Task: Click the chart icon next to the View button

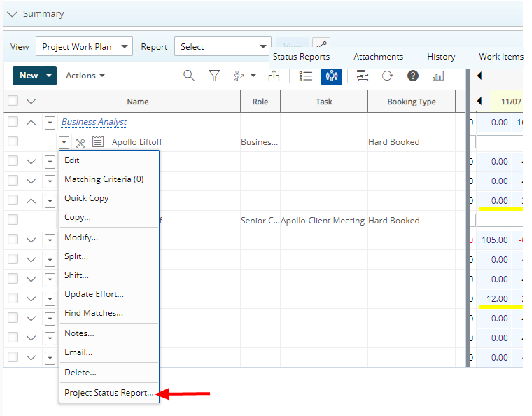Action: pos(321,44)
